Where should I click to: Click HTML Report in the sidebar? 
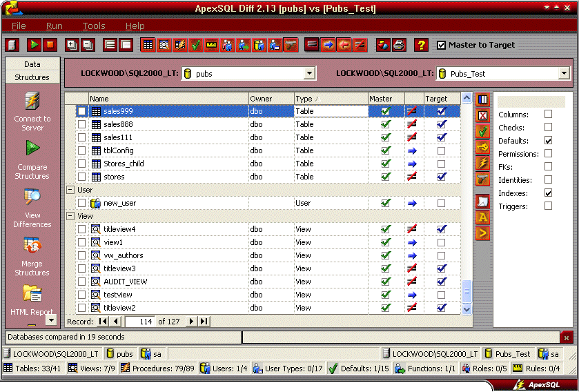point(32,300)
